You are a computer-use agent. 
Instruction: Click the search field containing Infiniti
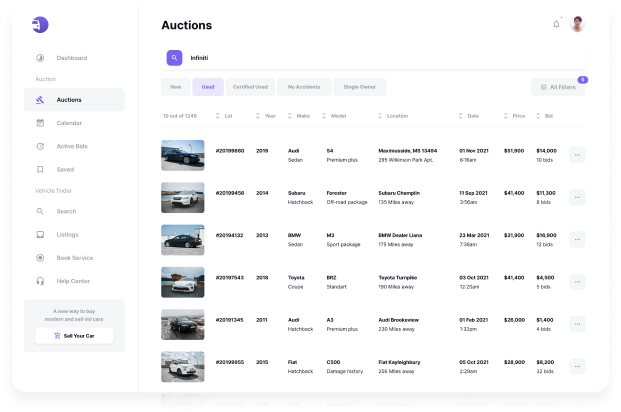click(x=373, y=58)
